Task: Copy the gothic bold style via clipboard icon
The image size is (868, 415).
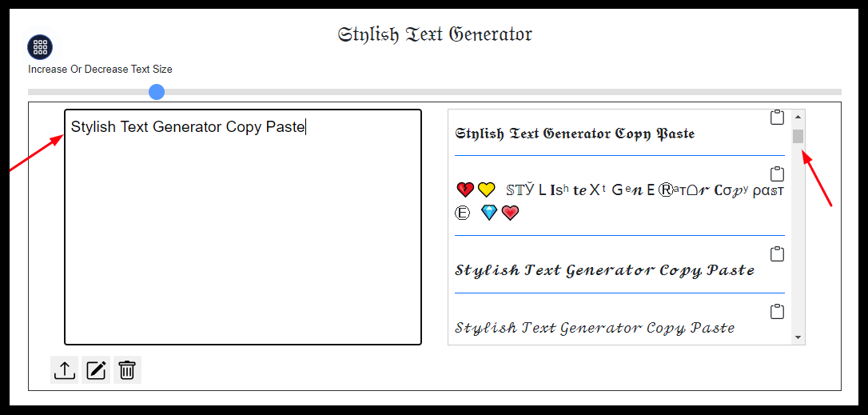Action: point(777,118)
